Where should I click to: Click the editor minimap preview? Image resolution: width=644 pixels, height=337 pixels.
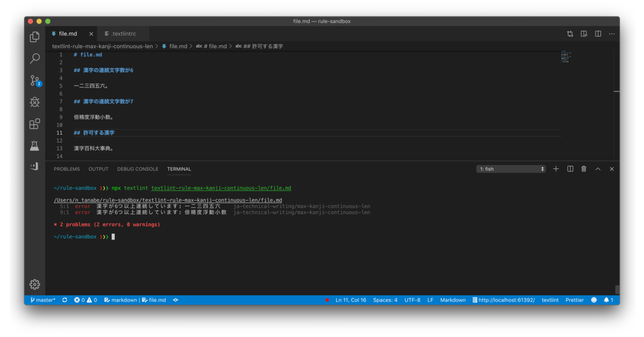click(566, 56)
